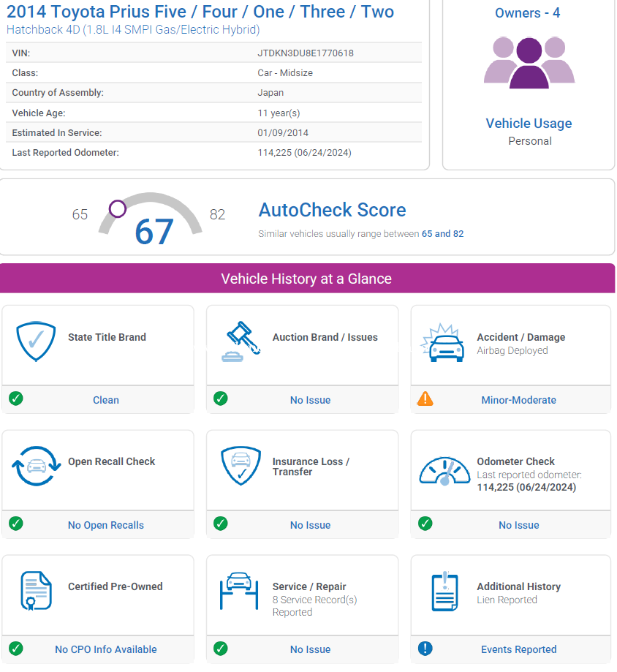The image size is (617, 672).
Task: Click the Japan country of assembly value
Action: 270,93
